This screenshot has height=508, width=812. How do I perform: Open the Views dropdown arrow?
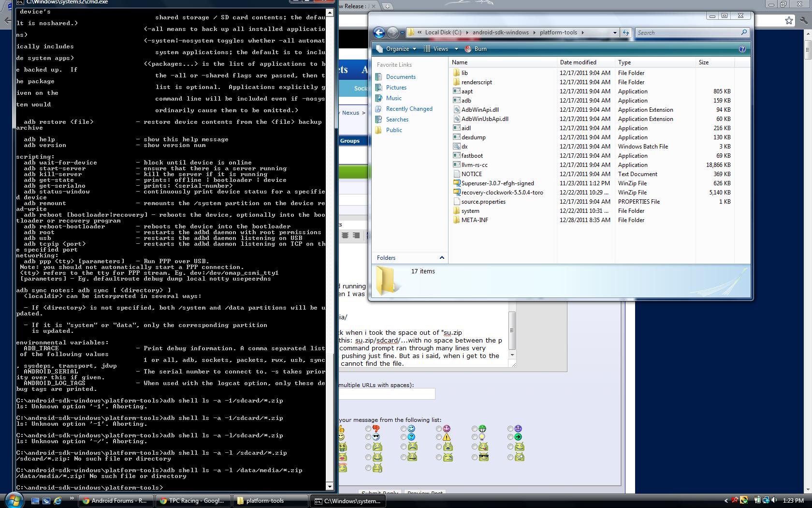(456, 49)
